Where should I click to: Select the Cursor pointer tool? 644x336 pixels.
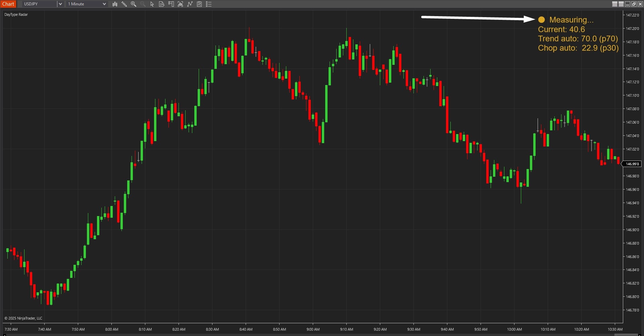pos(152,4)
